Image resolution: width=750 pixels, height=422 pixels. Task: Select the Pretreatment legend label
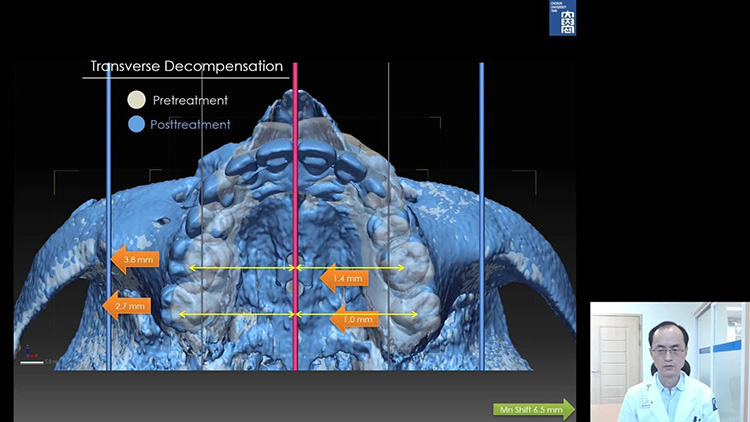[190, 100]
